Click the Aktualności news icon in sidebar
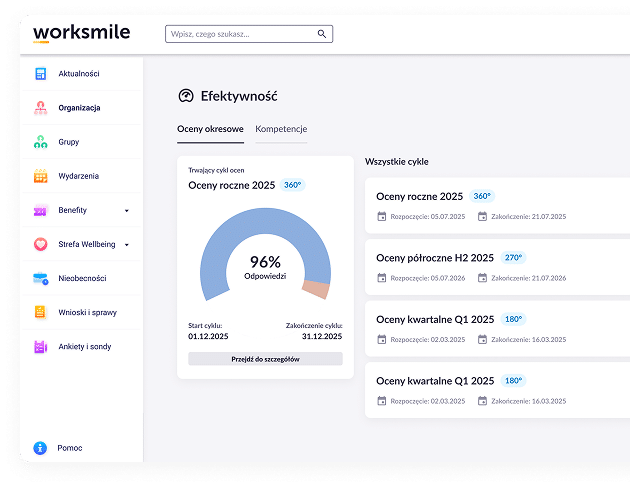Screen dimensions: 630x487 point(40,74)
